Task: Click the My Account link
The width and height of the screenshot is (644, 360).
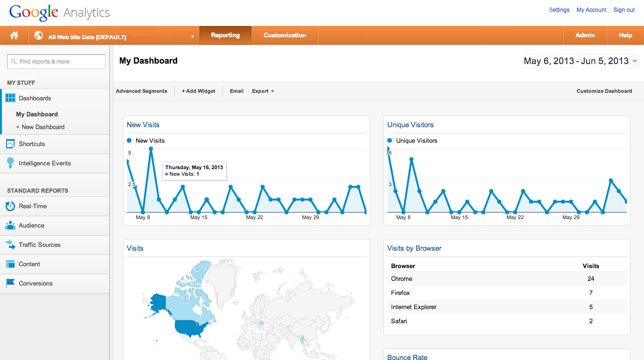Action: click(592, 10)
